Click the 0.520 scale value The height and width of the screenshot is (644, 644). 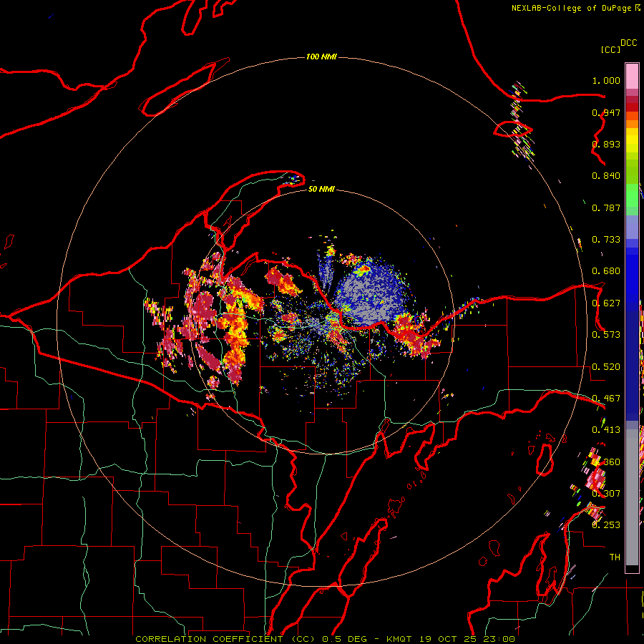coord(606,367)
